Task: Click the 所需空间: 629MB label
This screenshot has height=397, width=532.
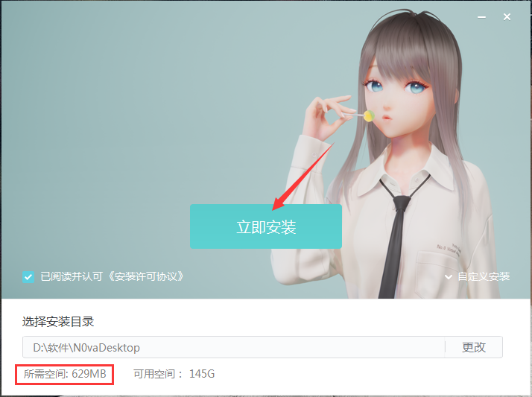Action: [x=65, y=374]
